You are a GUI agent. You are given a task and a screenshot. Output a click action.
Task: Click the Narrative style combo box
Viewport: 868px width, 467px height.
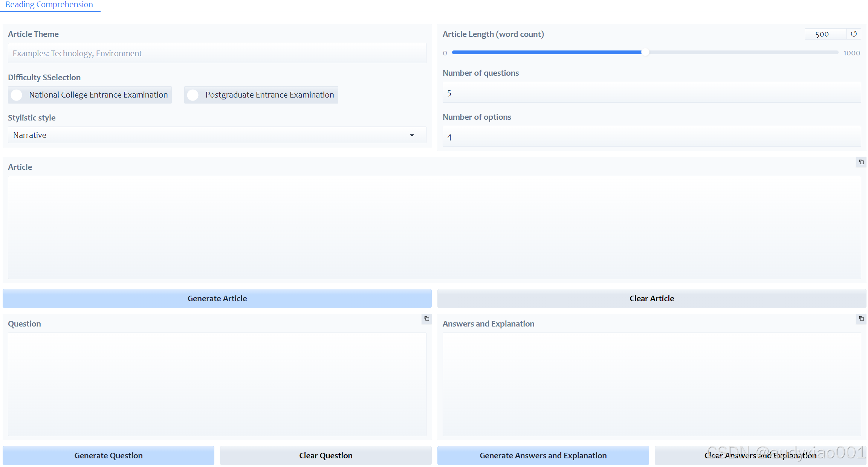point(211,135)
